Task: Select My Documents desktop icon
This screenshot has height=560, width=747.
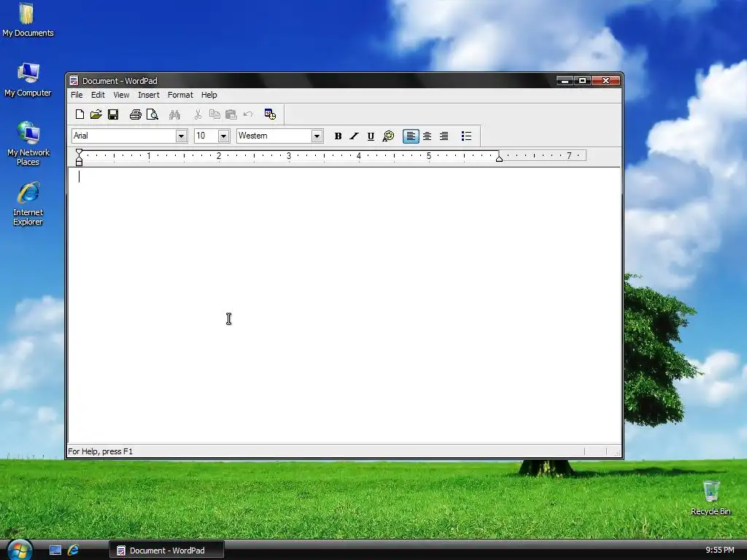Action: [x=28, y=20]
